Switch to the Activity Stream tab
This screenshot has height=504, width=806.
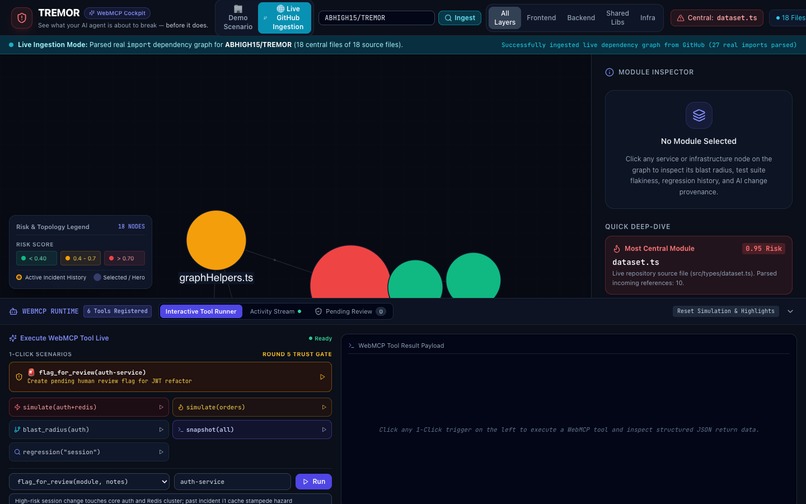point(275,311)
